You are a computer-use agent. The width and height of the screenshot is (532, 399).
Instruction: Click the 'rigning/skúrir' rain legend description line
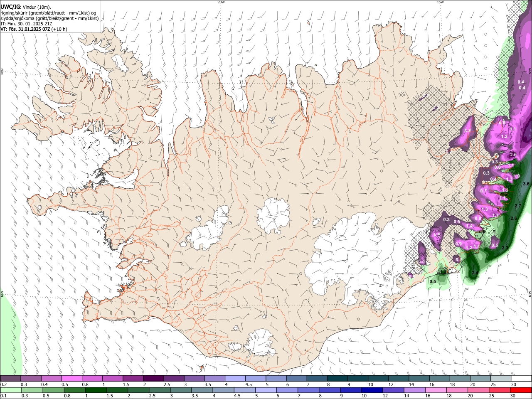coord(48,13)
